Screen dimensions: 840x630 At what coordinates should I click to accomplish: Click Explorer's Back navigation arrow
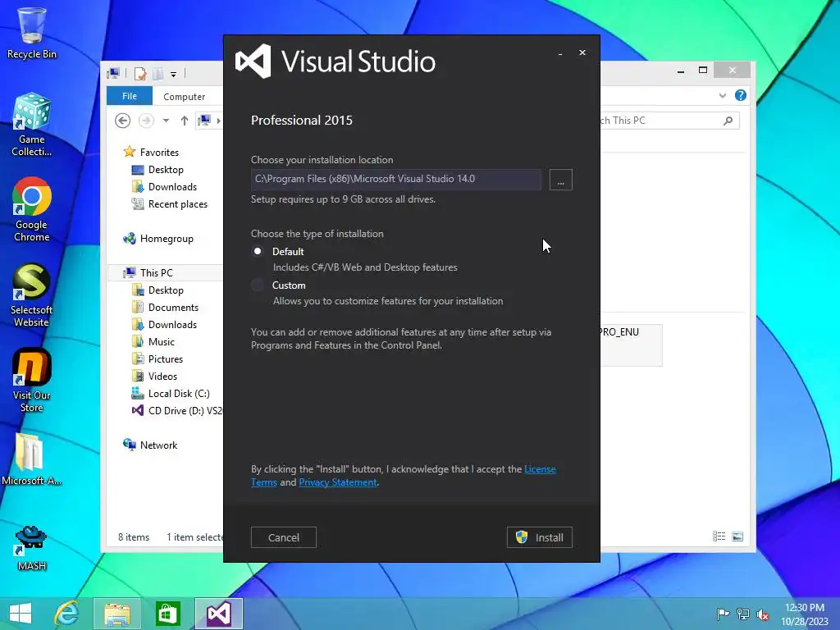click(123, 121)
